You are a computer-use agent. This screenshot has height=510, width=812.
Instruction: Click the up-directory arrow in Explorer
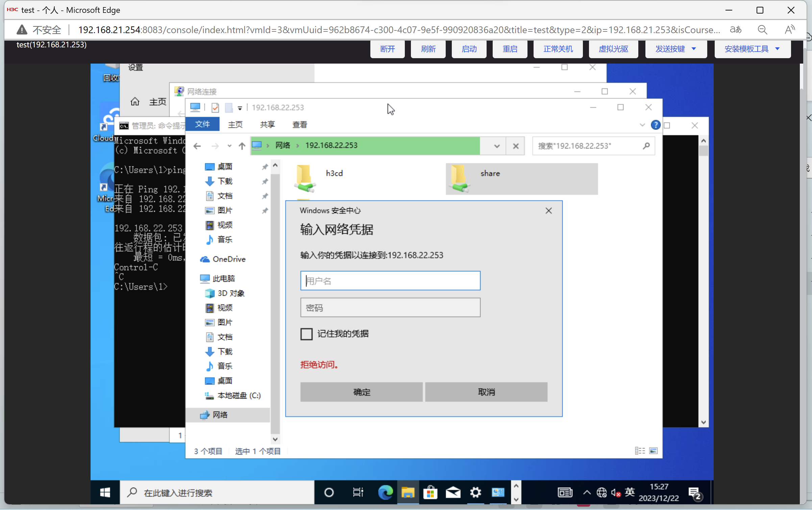242,146
